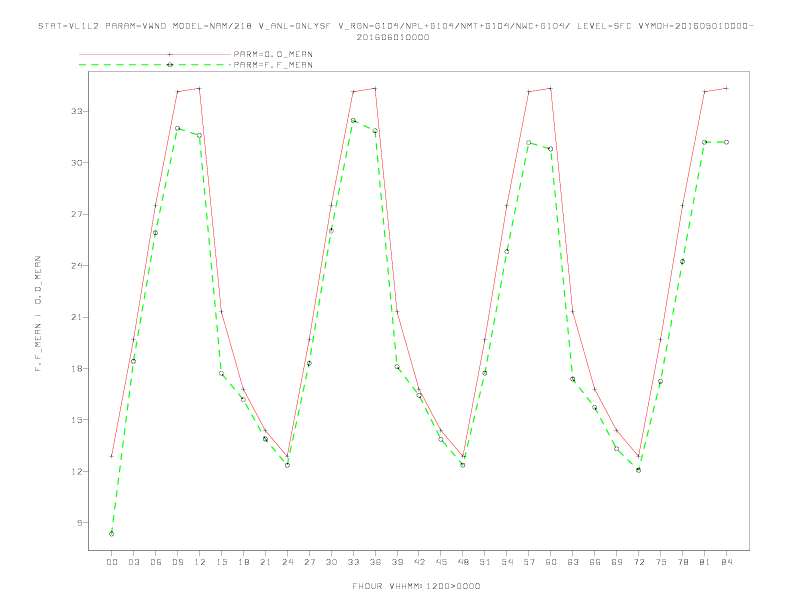Click the x-axis forecast hour label 54

[x=507, y=562]
